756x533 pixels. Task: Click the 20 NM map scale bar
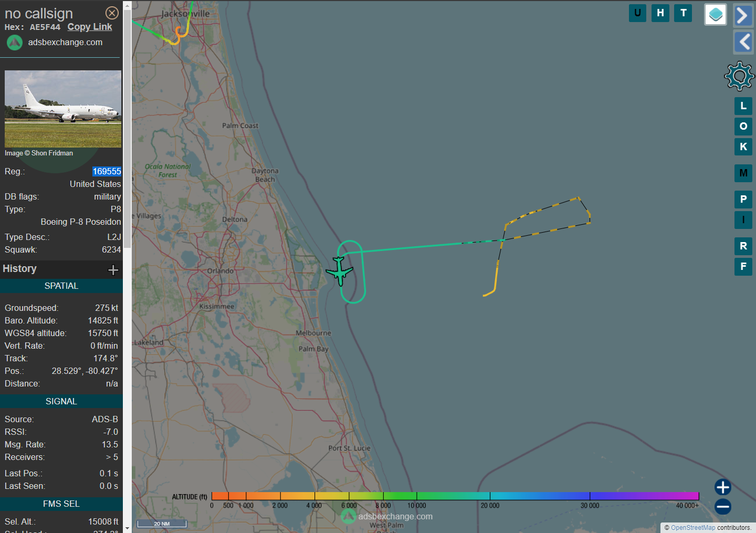(162, 524)
